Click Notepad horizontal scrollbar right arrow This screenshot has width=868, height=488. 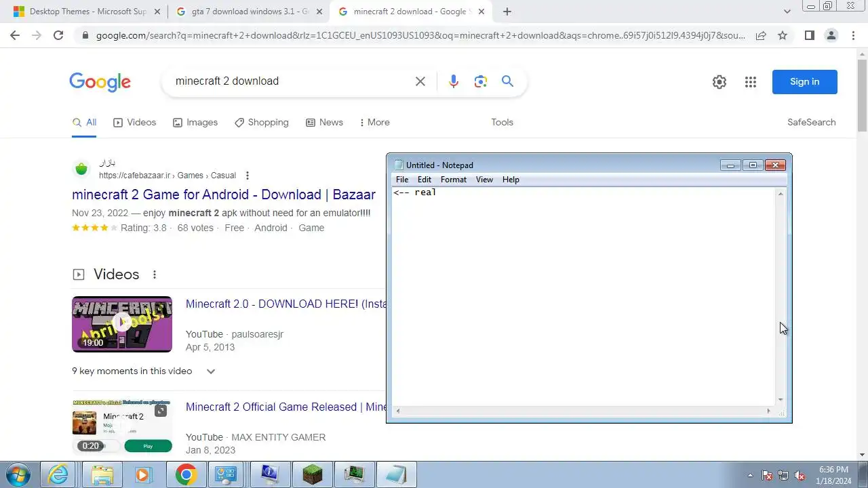768,411
